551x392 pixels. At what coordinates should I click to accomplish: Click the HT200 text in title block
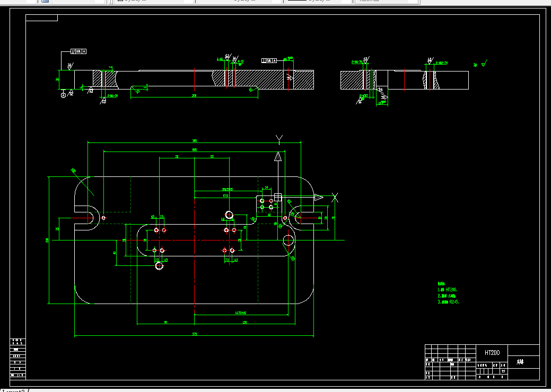coord(492,353)
